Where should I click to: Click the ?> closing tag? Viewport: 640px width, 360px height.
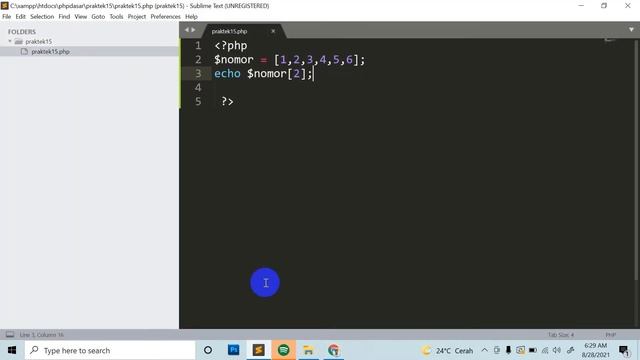pos(227,101)
